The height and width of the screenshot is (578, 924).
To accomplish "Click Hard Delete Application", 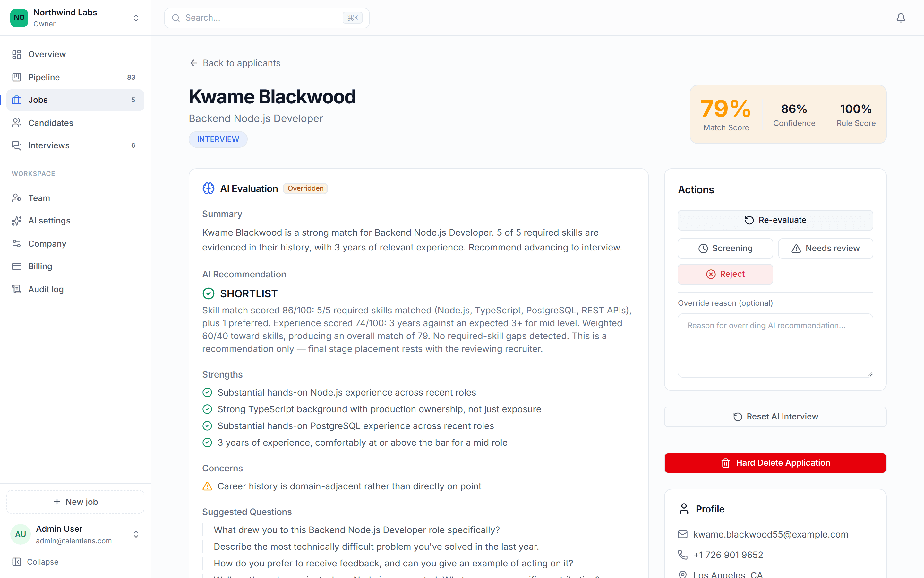I will (x=775, y=463).
